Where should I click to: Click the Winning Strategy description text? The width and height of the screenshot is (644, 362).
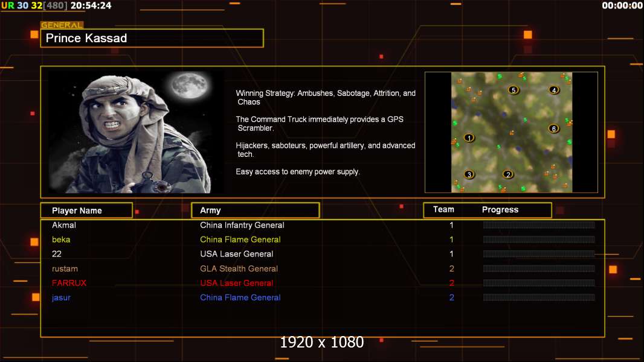(x=326, y=98)
